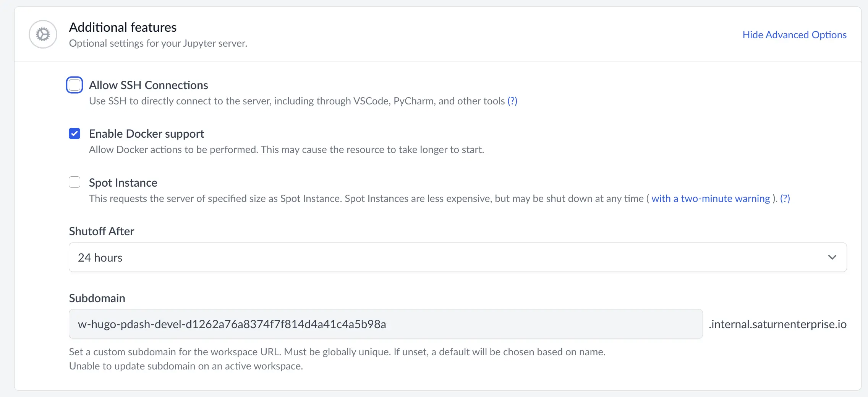Select the current 24 hours value

(100, 257)
